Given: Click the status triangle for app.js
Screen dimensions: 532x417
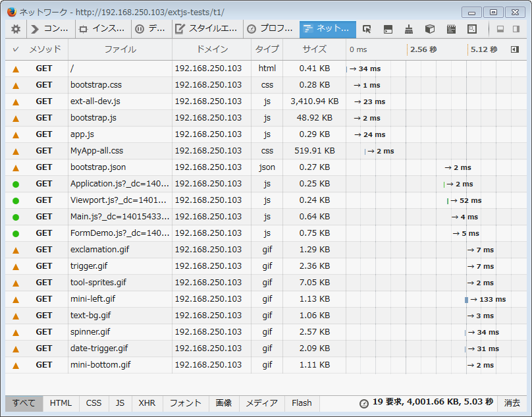Looking at the screenshot, I should coord(16,135).
